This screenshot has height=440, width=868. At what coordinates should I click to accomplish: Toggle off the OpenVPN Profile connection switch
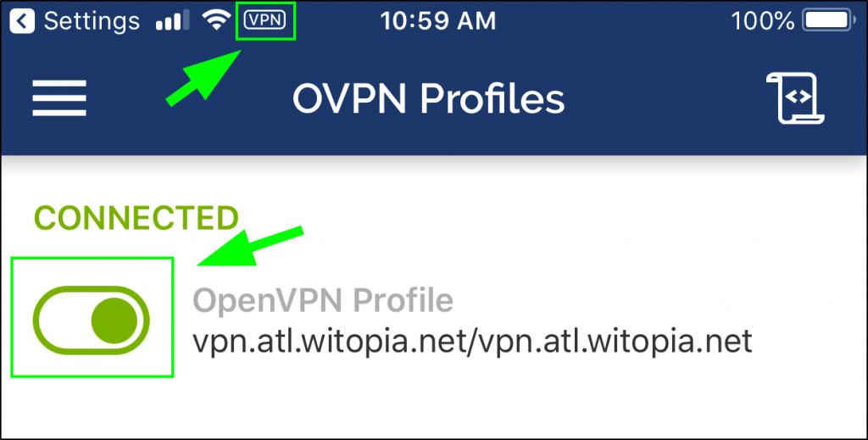(92, 320)
